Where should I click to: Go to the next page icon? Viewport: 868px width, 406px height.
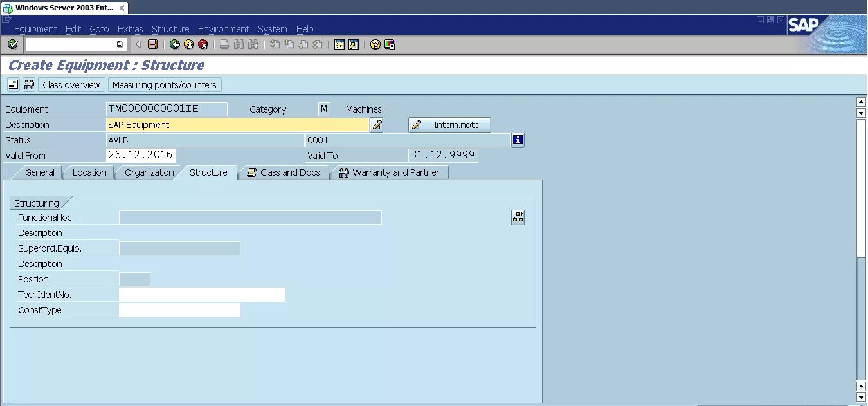(x=303, y=44)
